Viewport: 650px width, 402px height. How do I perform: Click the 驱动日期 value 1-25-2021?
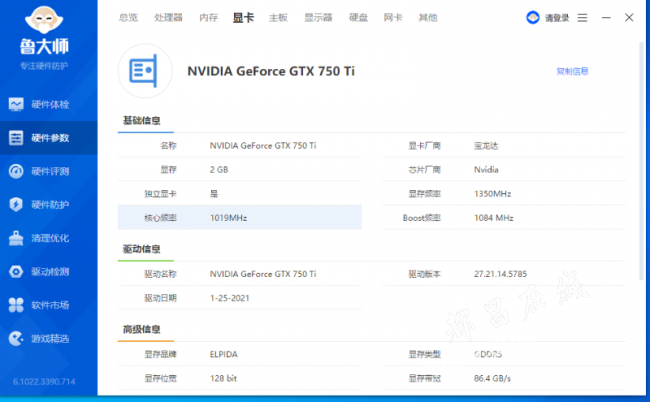tap(230, 298)
